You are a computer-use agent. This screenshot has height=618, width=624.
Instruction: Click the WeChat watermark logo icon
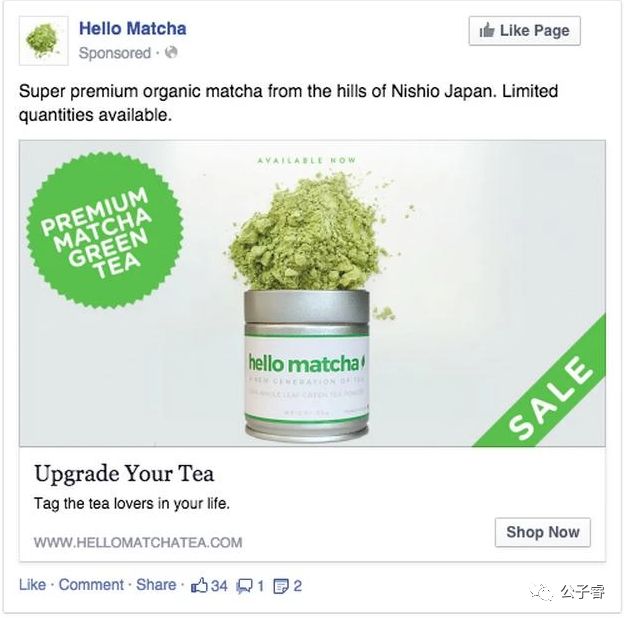[542, 593]
